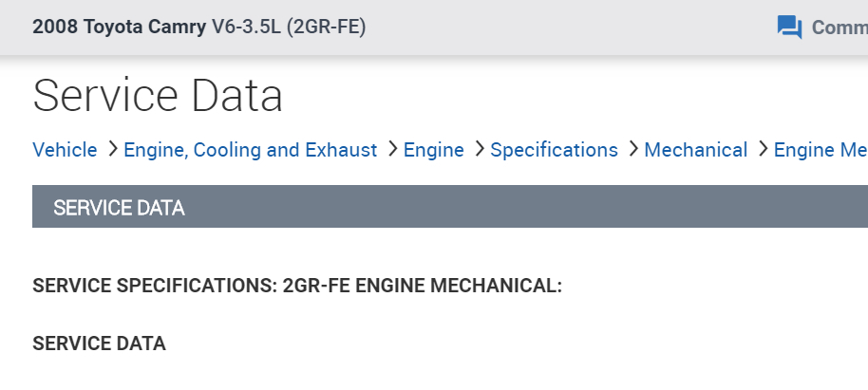Image resolution: width=868 pixels, height=390 pixels.
Task: Navigate to the Engine breadcrumb link
Action: [434, 150]
